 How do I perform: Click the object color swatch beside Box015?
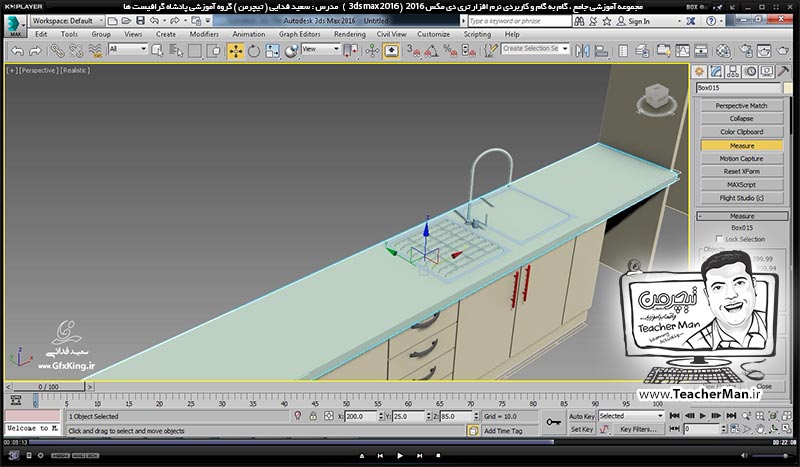coord(788,88)
